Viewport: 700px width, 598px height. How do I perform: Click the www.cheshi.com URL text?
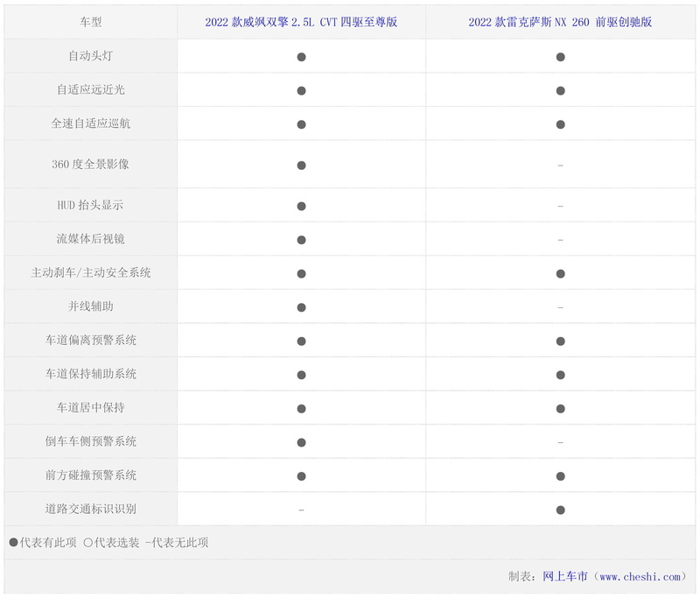pos(640,577)
